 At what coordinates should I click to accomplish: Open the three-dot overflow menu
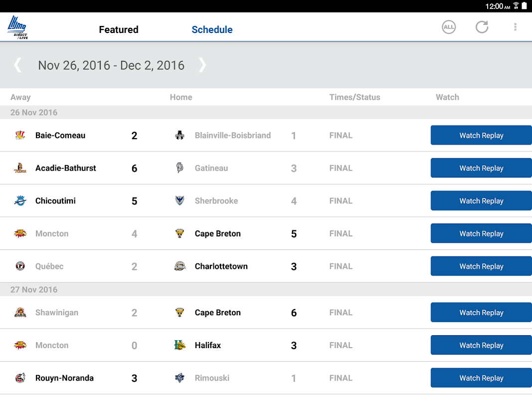coord(515,27)
